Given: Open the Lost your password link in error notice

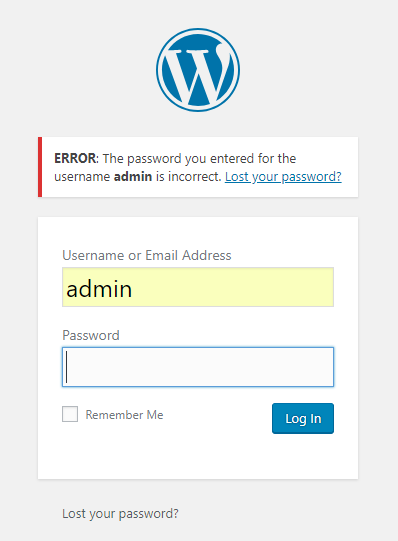Looking at the screenshot, I should tap(283, 177).
